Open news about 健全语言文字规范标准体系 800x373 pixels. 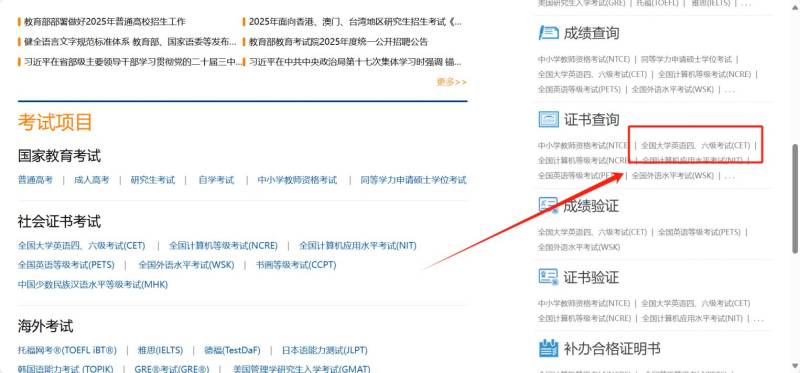click(130, 42)
